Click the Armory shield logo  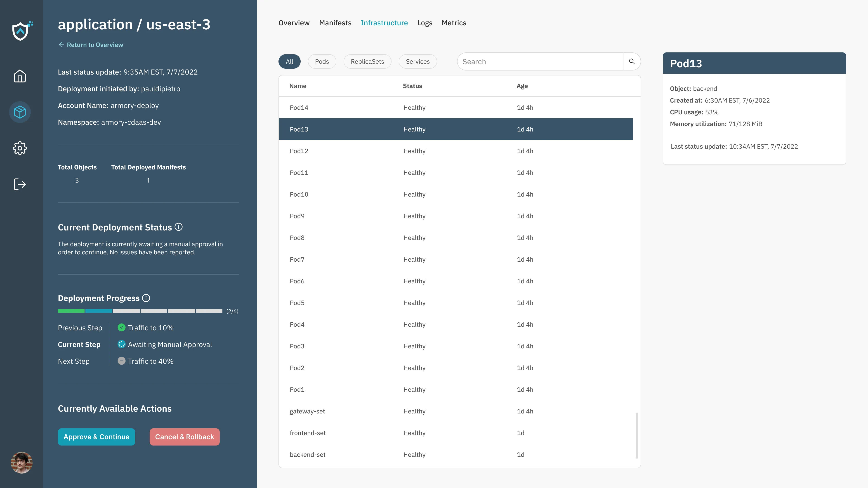point(20,31)
